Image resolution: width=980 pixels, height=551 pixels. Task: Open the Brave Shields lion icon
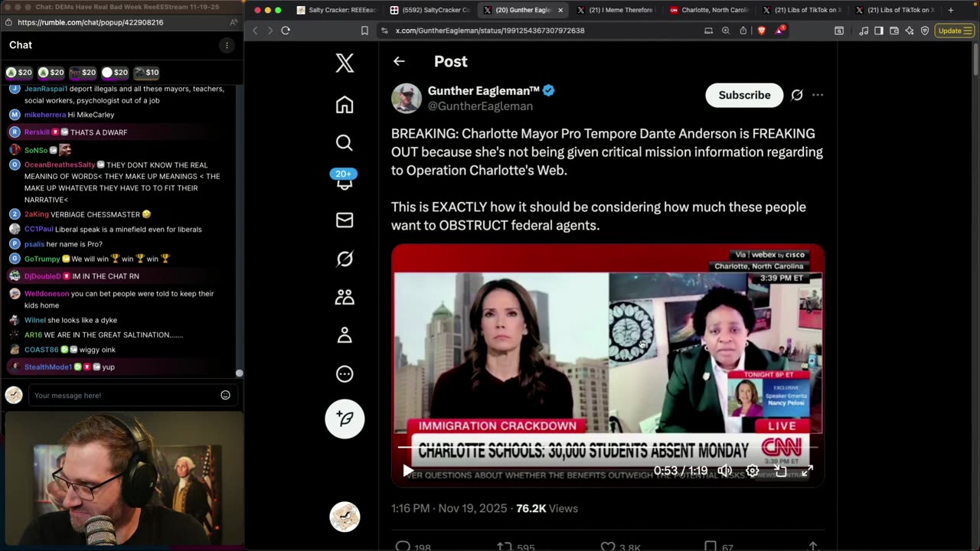(762, 31)
